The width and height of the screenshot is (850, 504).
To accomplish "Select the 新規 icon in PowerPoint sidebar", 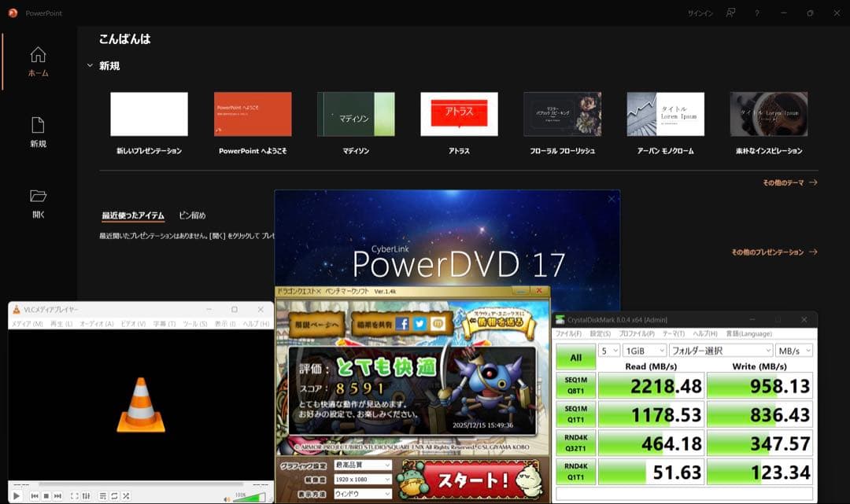I will [36, 126].
